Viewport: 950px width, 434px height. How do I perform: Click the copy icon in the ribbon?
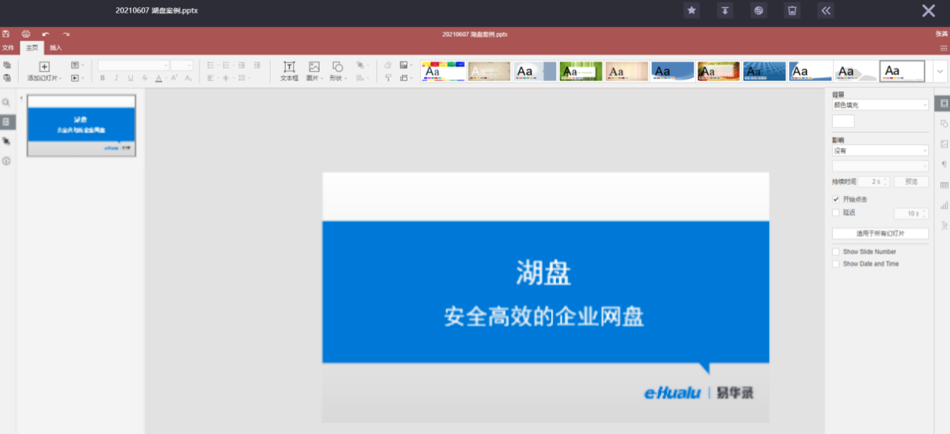pos(7,65)
